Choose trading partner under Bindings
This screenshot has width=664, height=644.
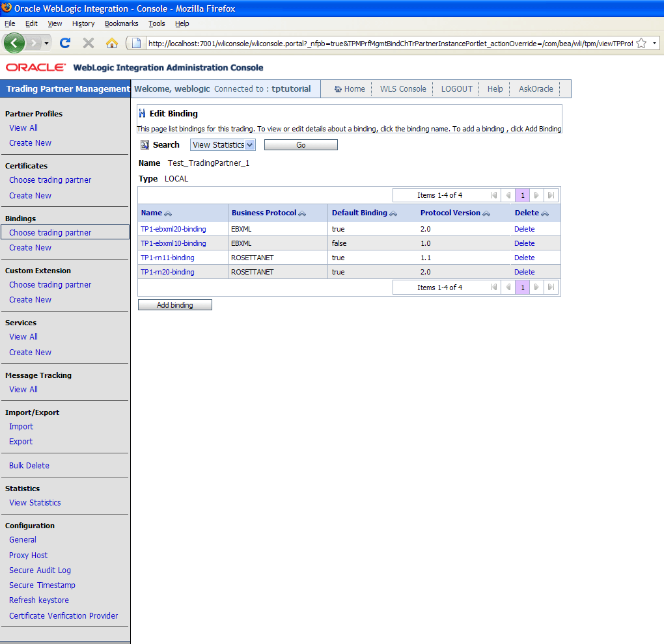[50, 232]
